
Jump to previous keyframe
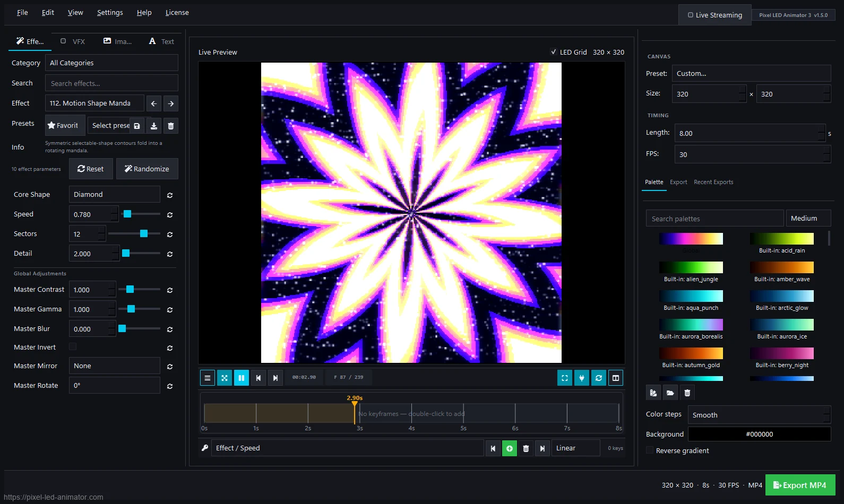click(493, 448)
